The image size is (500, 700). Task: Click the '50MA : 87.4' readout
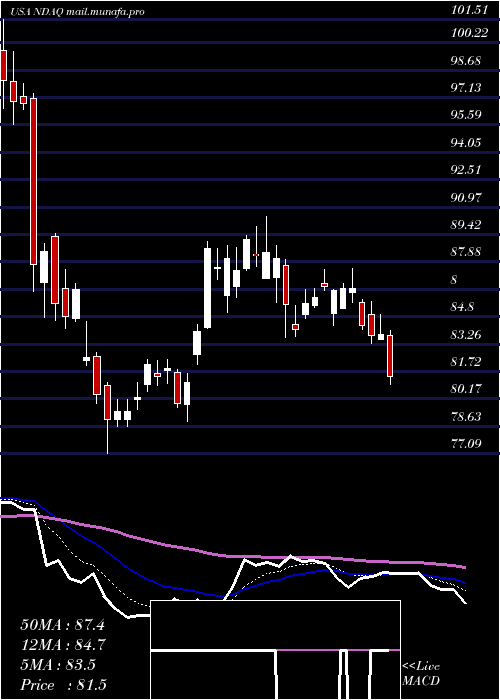click(x=62, y=625)
